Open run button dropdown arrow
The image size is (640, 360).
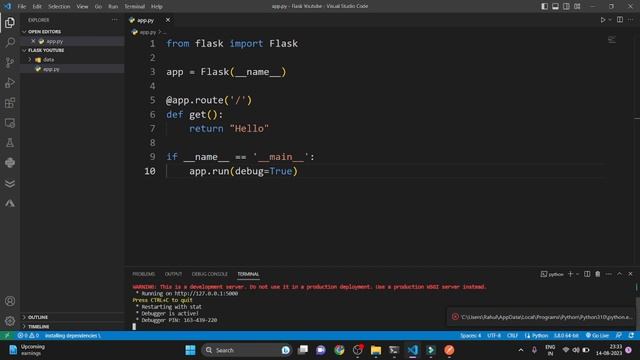pyautogui.click(x=610, y=20)
